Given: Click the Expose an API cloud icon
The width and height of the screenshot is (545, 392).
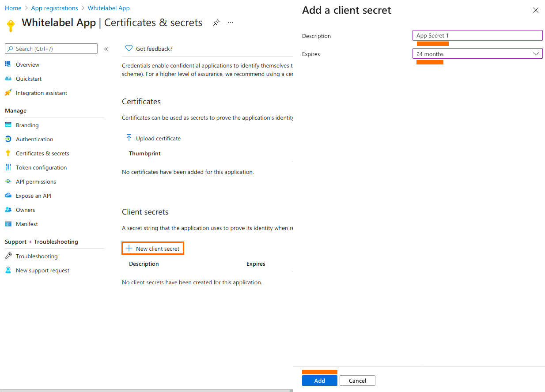Looking at the screenshot, I should coord(8,196).
